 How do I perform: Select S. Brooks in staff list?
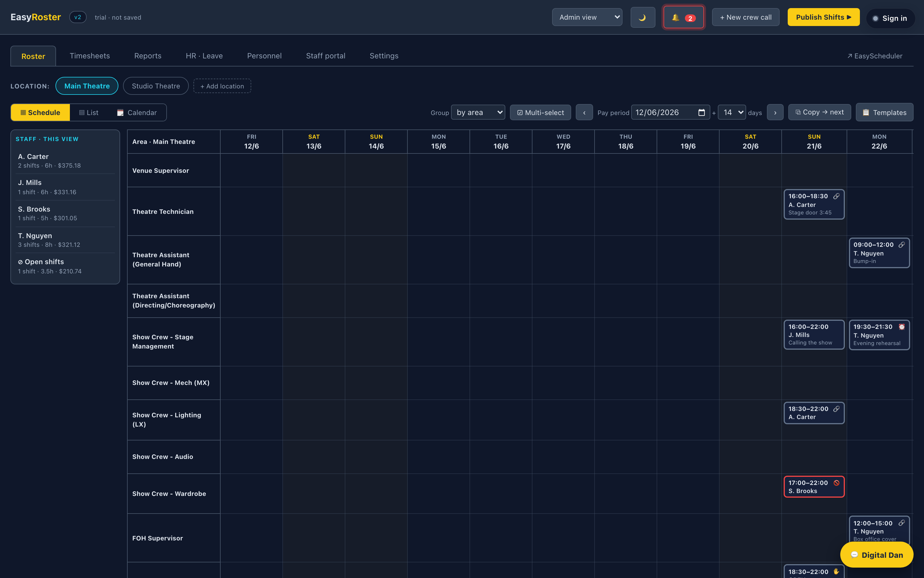66,213
